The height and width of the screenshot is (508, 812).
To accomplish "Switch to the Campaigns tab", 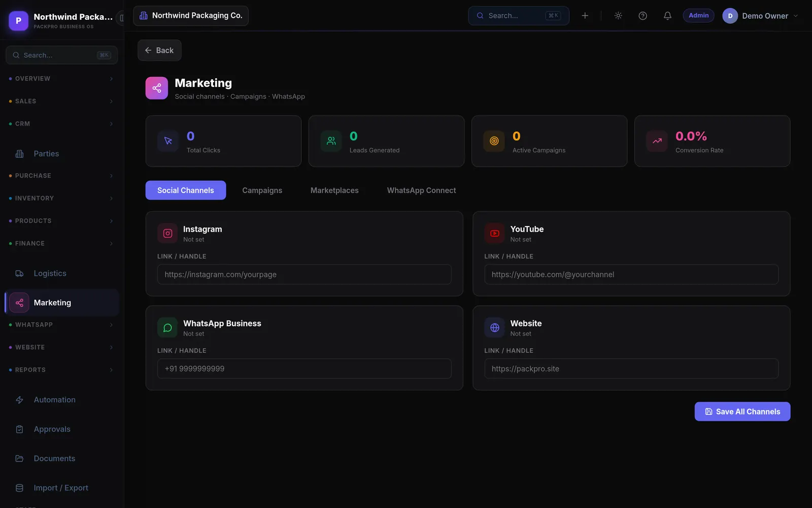I will point(262,190).
